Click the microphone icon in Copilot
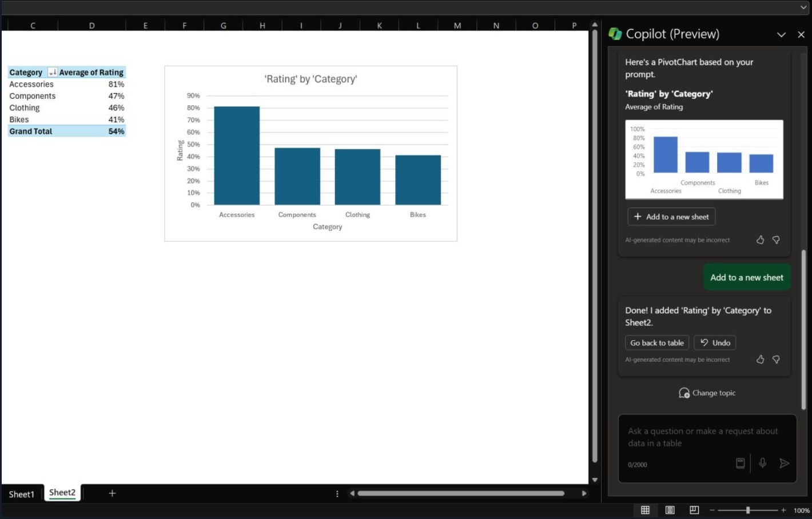Viewport: 812px width, 519px height. 762,463
